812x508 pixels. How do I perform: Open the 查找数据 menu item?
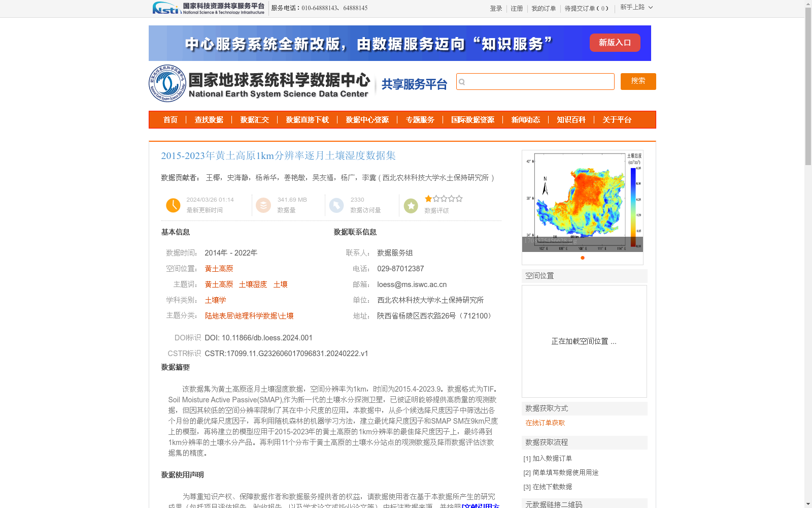tap(209, 120)
